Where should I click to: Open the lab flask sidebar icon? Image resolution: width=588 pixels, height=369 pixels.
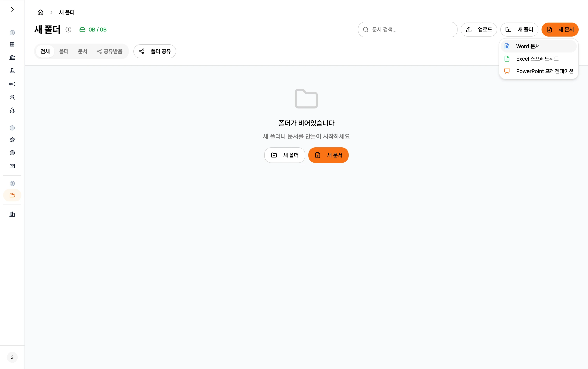(x=12, y=71)
